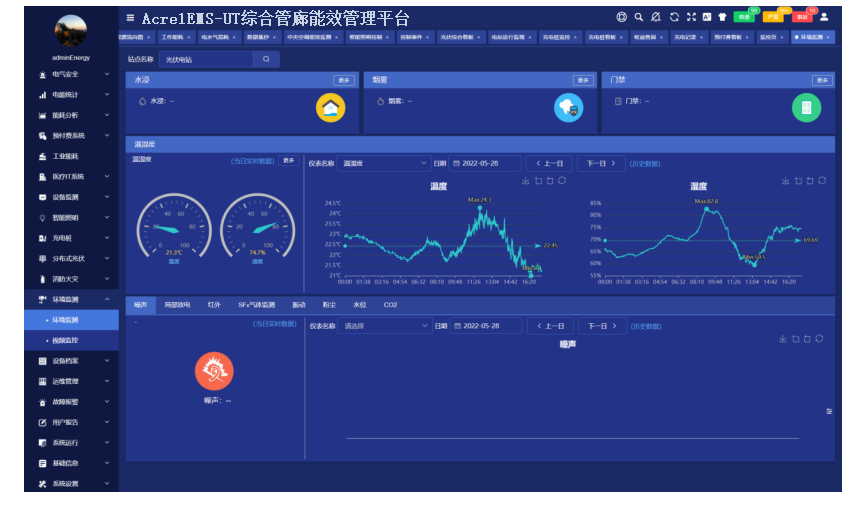The width and height of the screenshot is (868, 514).
Task: Click 下一日 button in temperature-humidity panel
Action: tap(601, 163)
